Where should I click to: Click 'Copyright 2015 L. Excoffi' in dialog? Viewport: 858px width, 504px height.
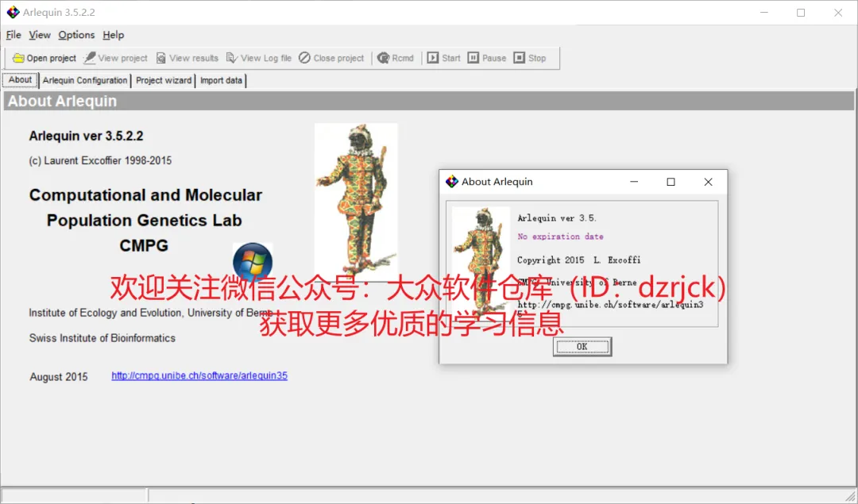point(579,260)
